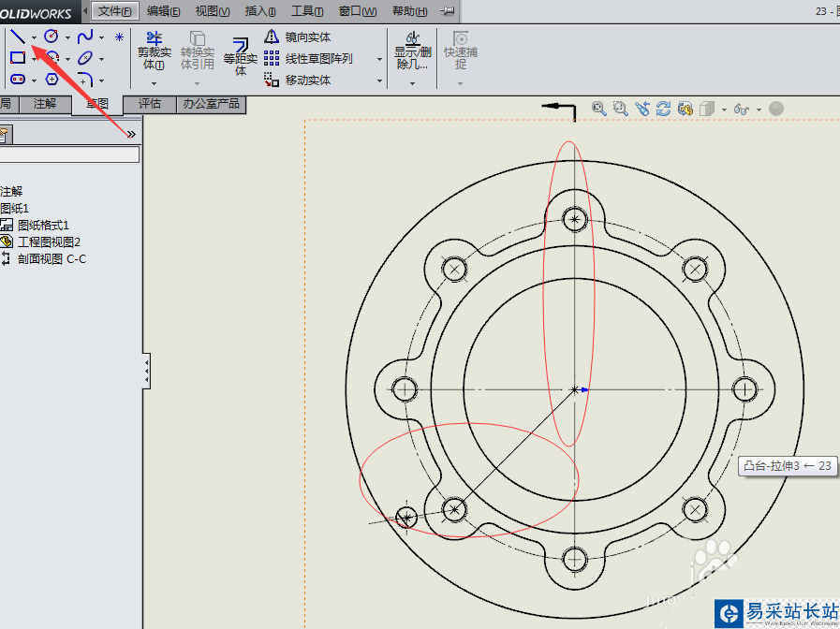Click the feature tree filter field

pyautogui.click(x=70, y=154)
